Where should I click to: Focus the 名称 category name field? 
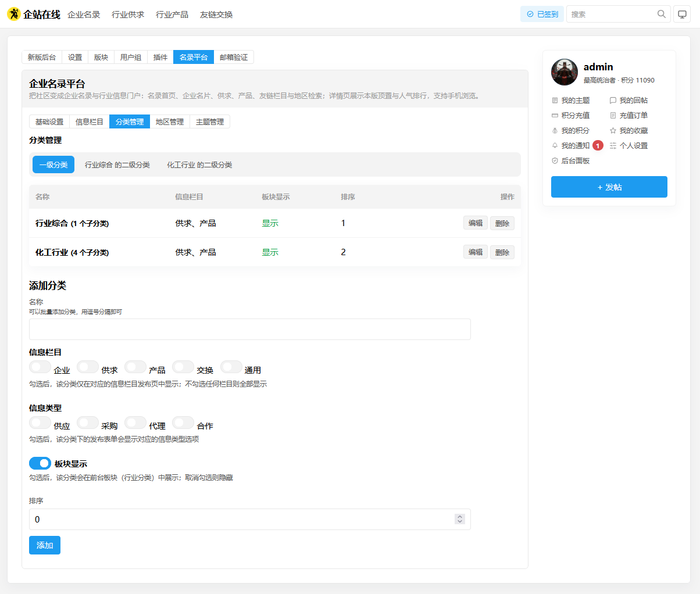pos(250,329)
